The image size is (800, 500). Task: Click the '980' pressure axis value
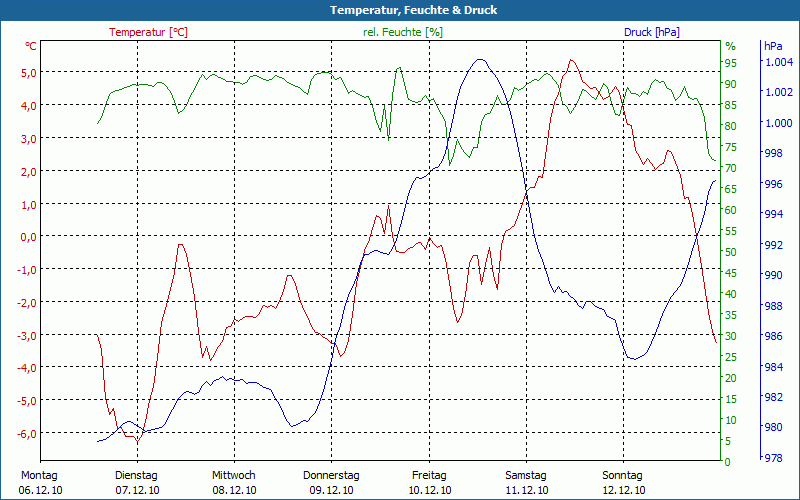pos(773,427)
